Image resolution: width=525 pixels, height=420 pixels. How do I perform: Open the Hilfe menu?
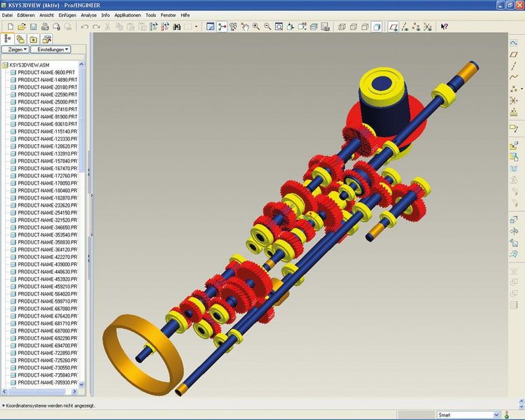coord(185,15)
